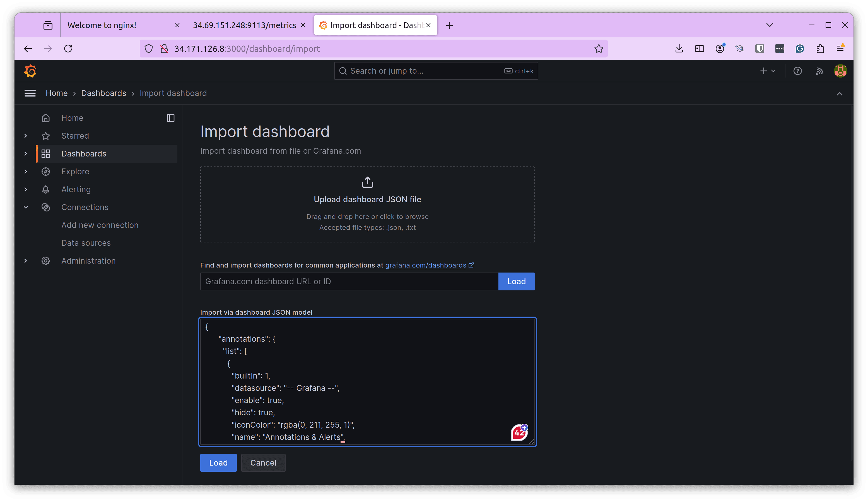
Task: Click Home breadcrumb link
Action: pyautogui.click(x=57, y=93)
